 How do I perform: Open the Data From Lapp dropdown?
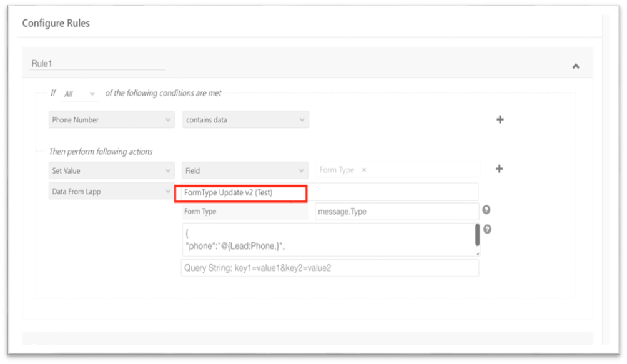pos(111,192)
